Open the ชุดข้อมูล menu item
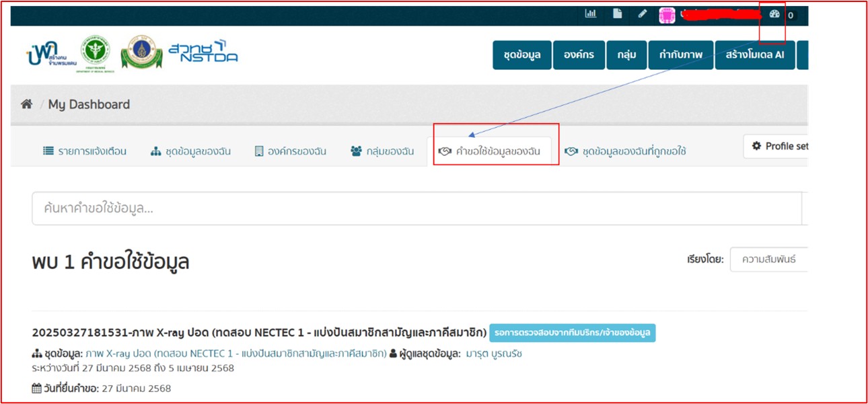868x404 pixels. [521, 54]
